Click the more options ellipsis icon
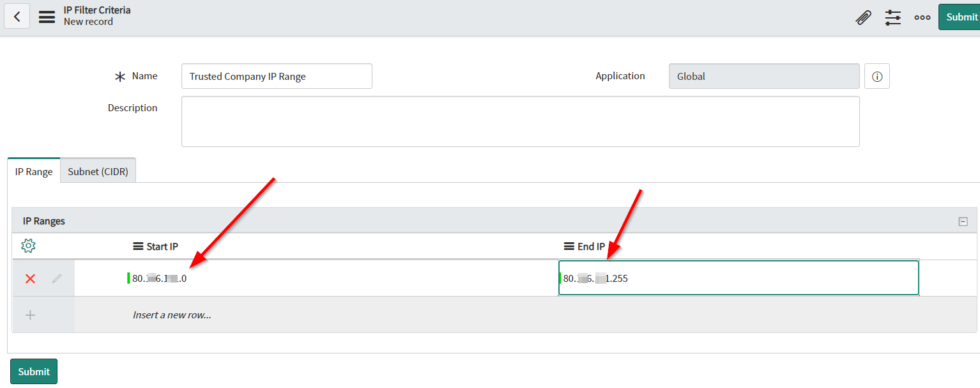 (922, 17)
